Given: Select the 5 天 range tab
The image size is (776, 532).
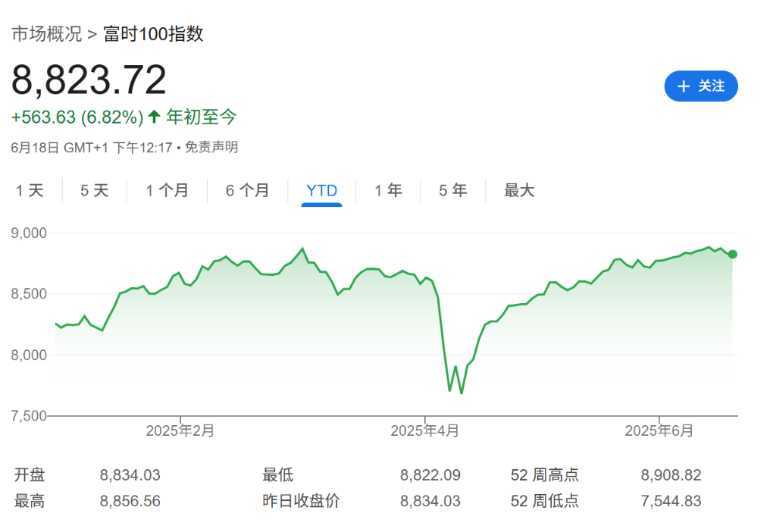Looking at the screenshot, I should pos(95,190).
